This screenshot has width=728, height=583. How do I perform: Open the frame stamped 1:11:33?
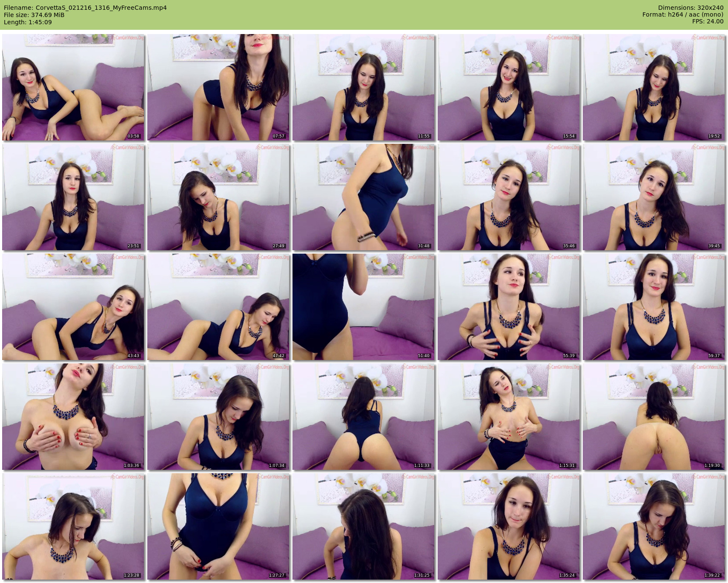coord(364,417)
